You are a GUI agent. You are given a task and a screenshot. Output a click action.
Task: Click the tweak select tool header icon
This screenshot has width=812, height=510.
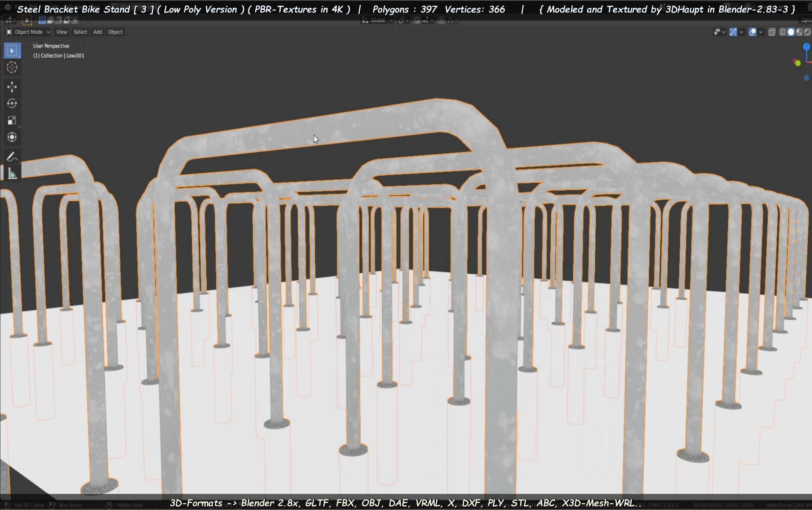[x=27, y=21]
